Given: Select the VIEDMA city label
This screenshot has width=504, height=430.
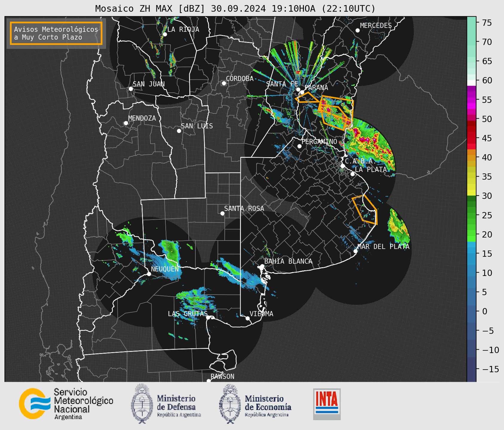Looking at the screenshot, I should coord(261,314).
